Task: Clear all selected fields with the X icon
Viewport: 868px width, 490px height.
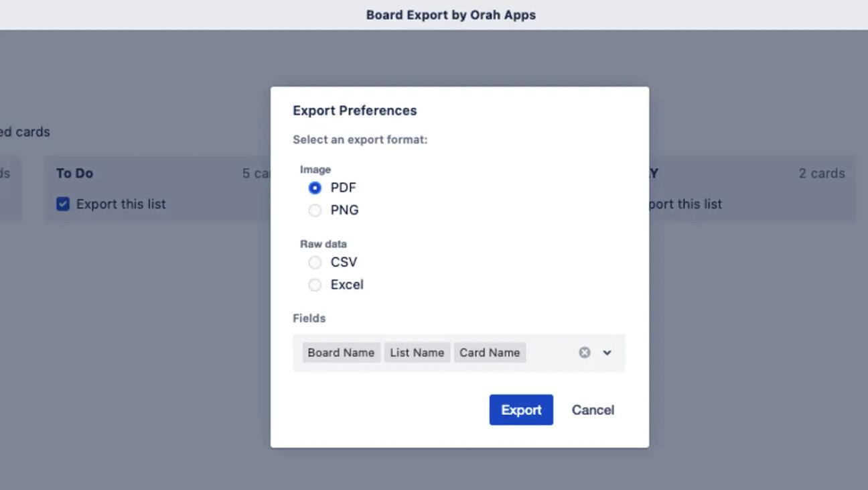Action: [583, 352]
